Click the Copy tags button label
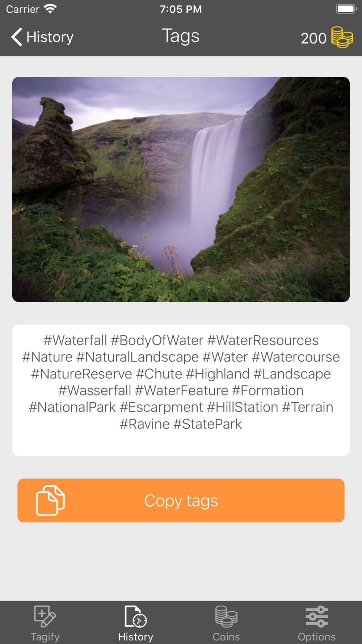 [x=181, y=501]
